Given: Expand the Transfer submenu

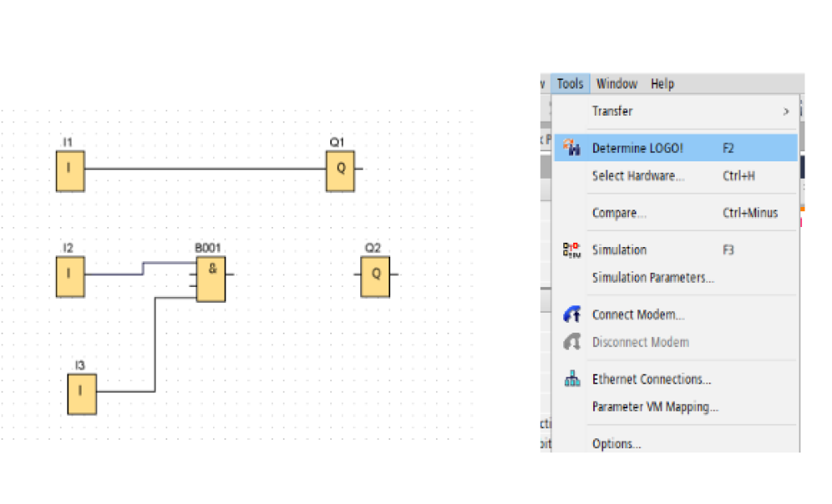Looking at the screenshot, I should click(676, 111).
